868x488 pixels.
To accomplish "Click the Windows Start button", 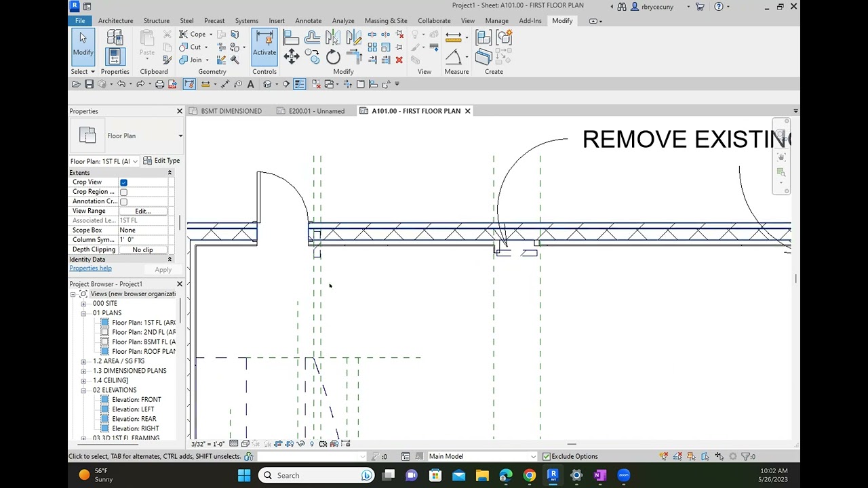I will [243, 475].
